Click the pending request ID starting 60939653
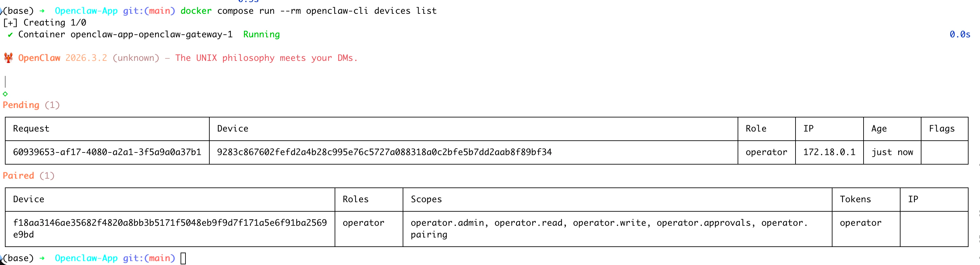This screenshot has height=265, width=980. point(107,152)
